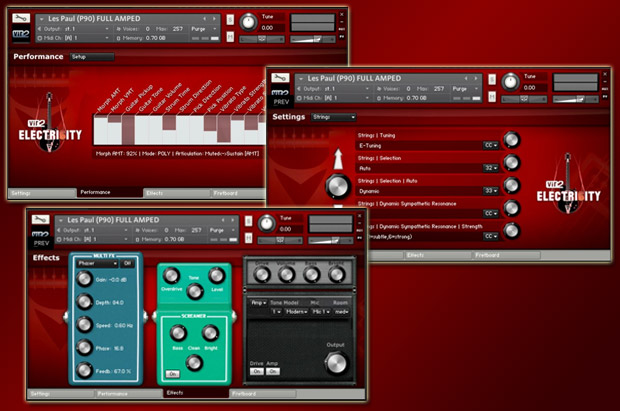The width and height of the screenshot is (620, 411).
Task: Toggle Solo button in Effects window
Action: 248,221
